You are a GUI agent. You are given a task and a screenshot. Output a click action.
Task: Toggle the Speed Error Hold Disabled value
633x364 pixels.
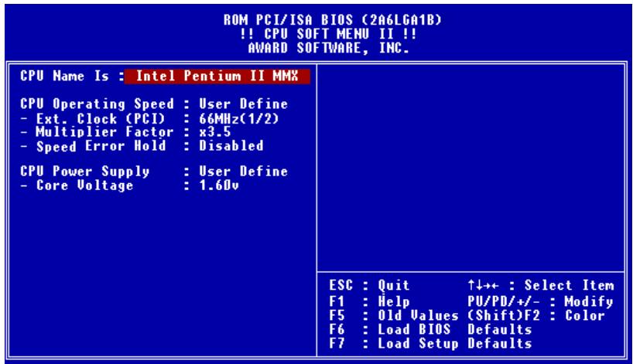click(231, 145)
